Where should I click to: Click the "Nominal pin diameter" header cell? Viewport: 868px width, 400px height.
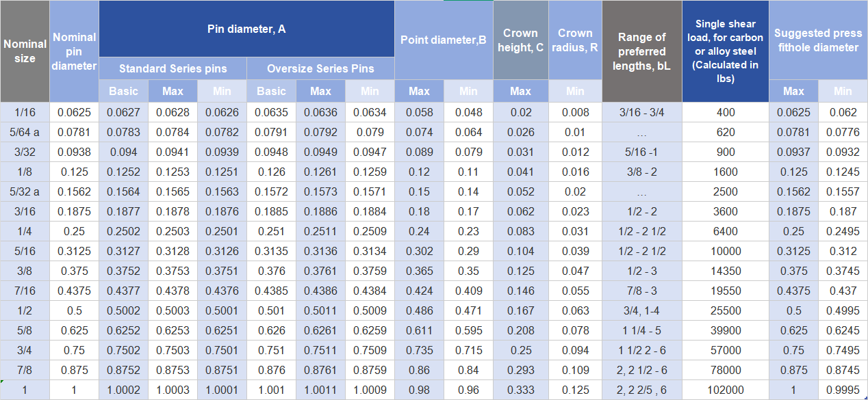point(74,51)
